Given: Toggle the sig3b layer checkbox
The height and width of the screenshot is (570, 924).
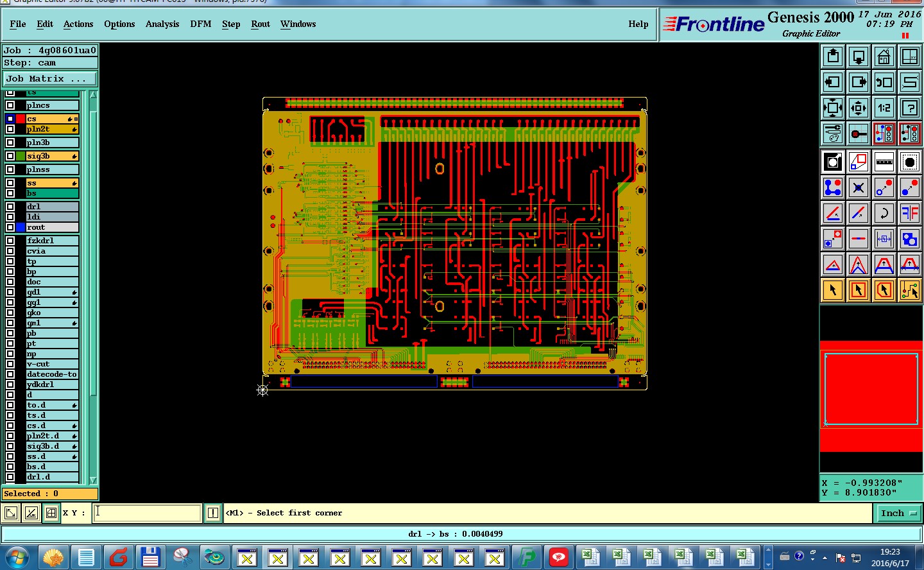Looking at the screenshot, I should pyautogui.click(x=10, y=156).
